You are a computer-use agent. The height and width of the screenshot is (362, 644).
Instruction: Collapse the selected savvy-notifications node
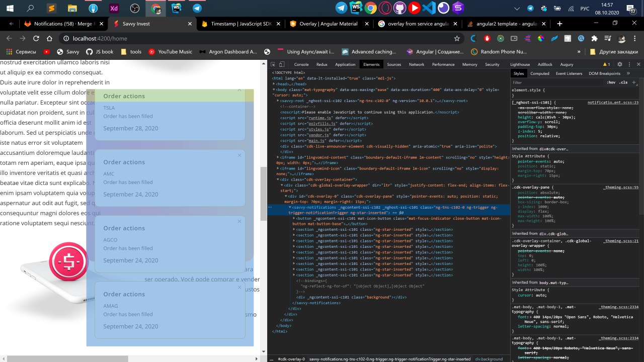click(290, 207)
